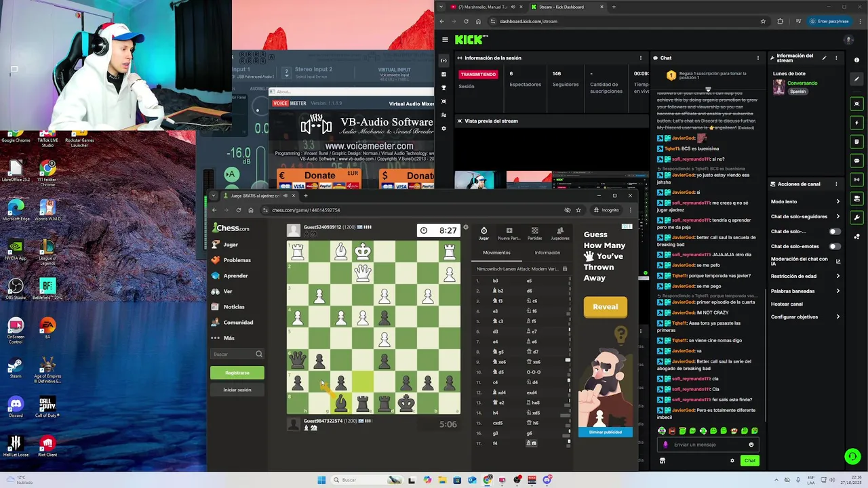
Task: Open Problemas in Chess.com sidebar
Action: (x=237, y=260)
